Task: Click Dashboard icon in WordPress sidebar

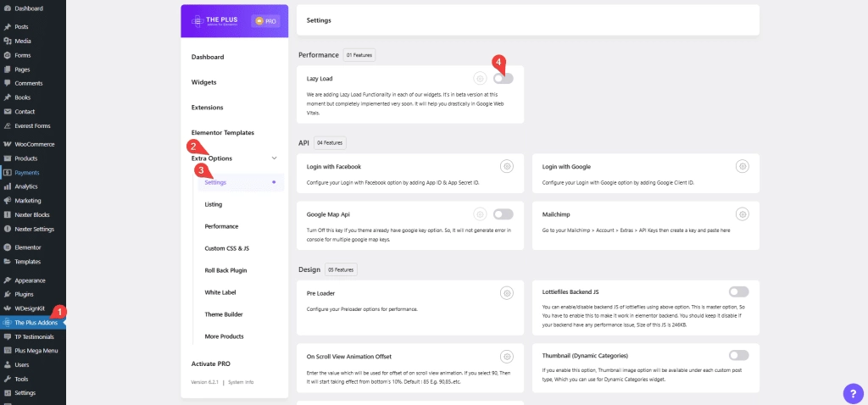Action: [7, 8]
